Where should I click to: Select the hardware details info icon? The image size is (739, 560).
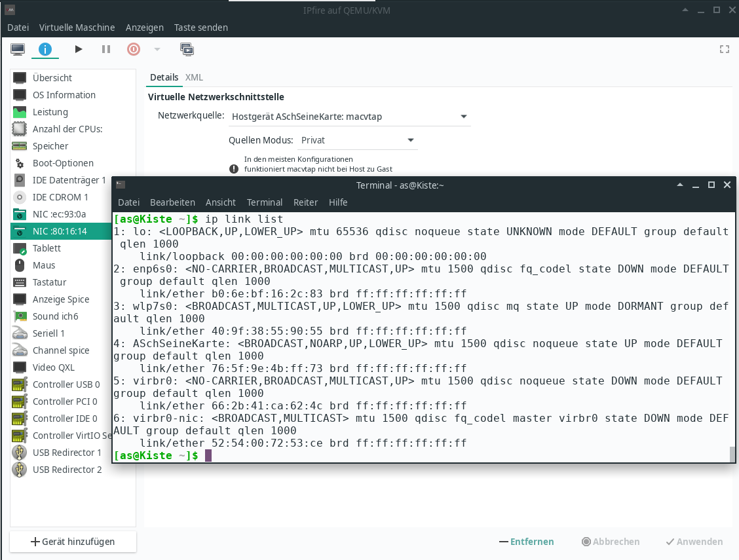pyautogui.click(x=45, y=49)
